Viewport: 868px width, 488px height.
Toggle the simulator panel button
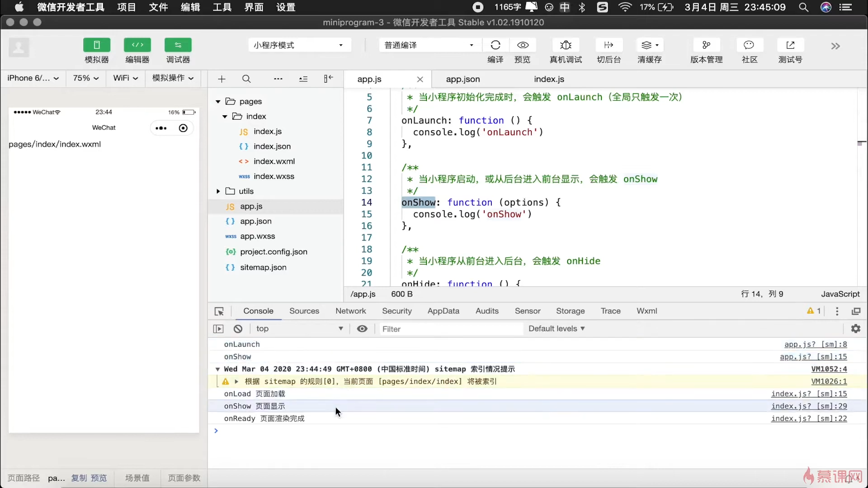tap(97, 45)
